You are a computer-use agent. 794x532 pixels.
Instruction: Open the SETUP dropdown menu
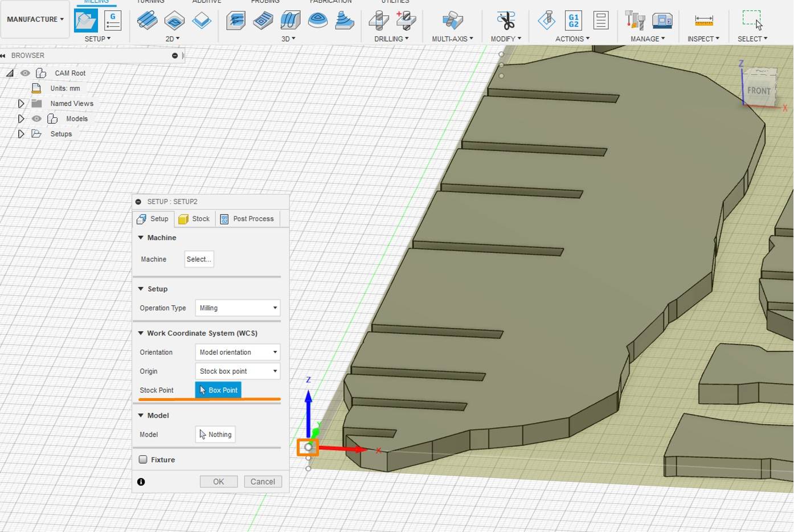97,39
